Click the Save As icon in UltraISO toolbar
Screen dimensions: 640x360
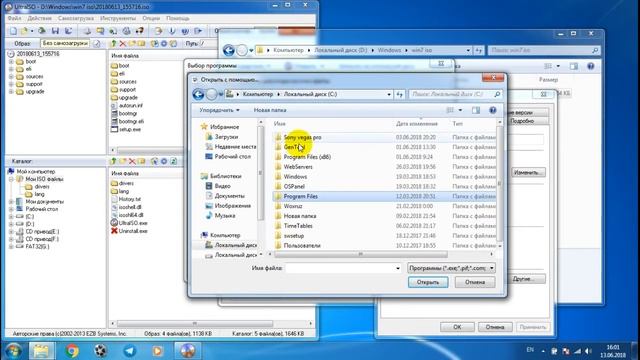click(69, 31)
